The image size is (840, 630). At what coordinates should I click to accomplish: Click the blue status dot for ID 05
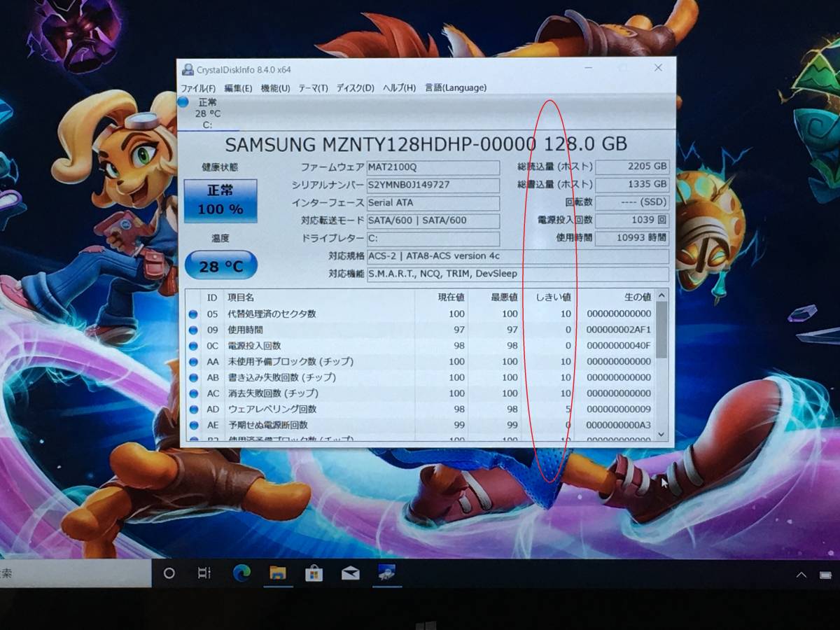tap(193, 314)
